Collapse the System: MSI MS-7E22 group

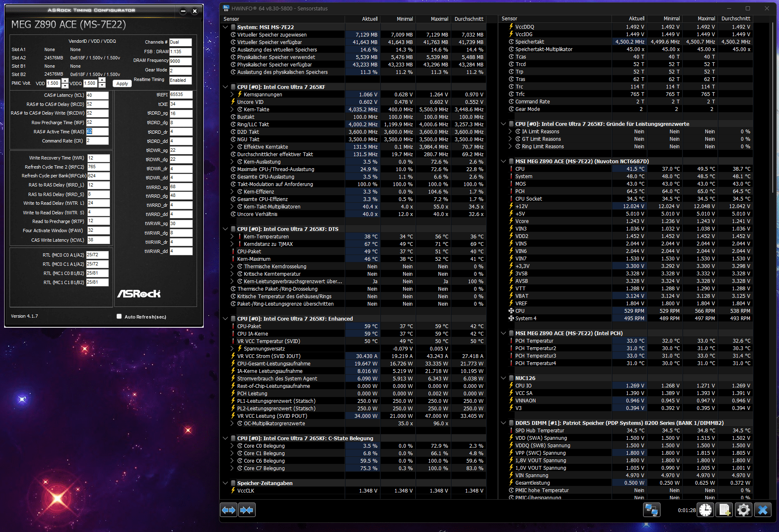pos(225,27)
